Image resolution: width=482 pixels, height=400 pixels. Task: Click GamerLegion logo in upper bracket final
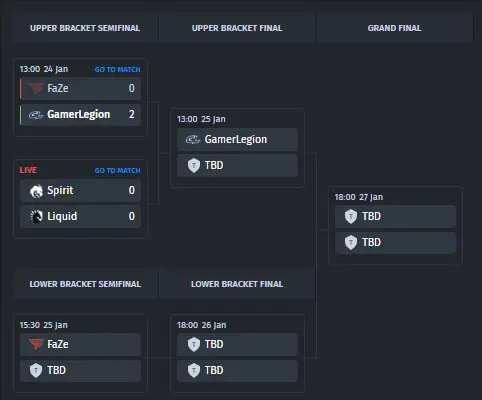point(193,139)
